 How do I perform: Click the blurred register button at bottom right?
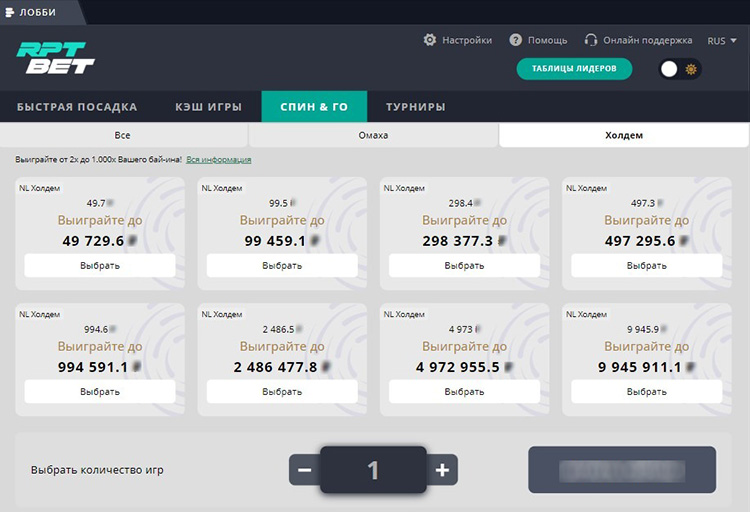(622, 470)
